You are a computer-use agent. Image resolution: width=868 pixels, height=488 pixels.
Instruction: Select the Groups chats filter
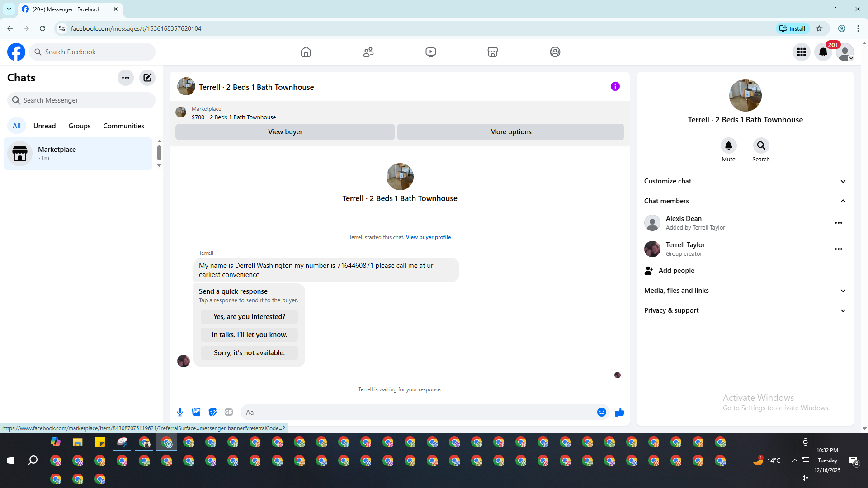(x=80, y=126)
